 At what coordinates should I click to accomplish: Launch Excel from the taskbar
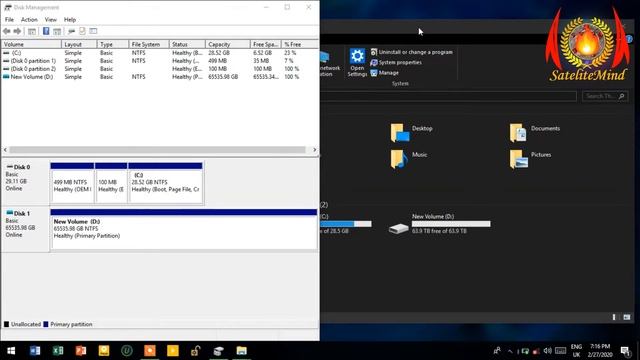[x=58, y=351]
